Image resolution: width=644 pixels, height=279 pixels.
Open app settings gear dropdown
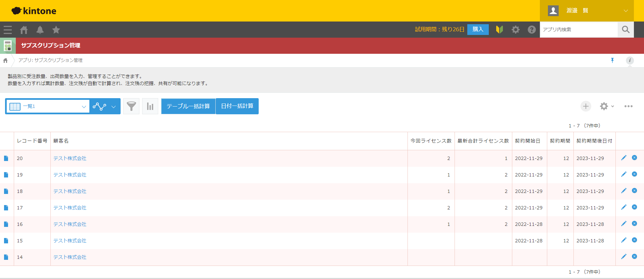[606, 106]
